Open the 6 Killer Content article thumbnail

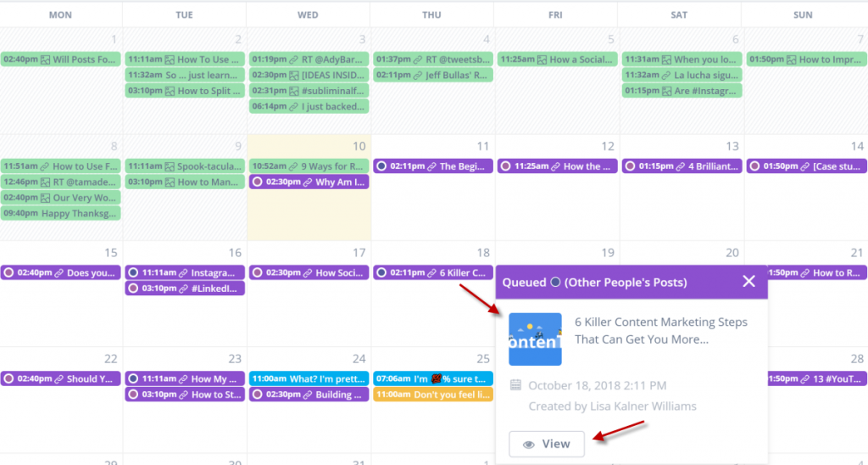point(535,339)
